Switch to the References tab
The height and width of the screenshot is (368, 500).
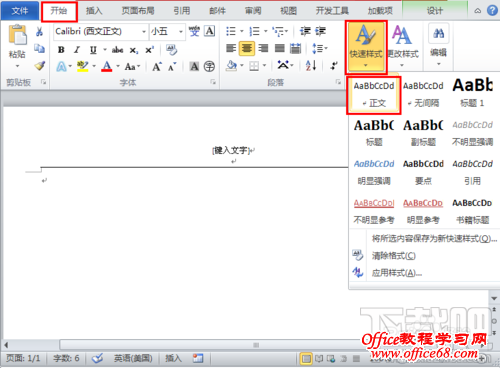(182, 11)
